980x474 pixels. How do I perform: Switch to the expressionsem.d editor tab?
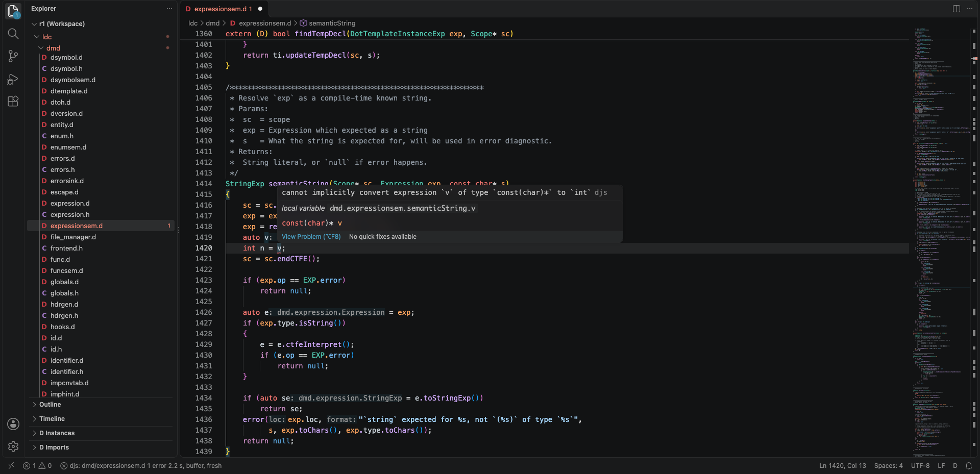[x=223, y=9]
